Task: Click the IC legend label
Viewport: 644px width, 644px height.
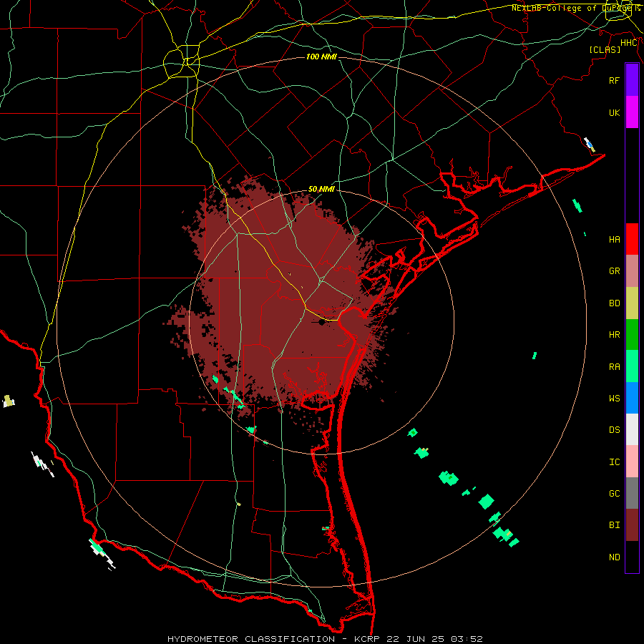Action: tap(615, 462)
